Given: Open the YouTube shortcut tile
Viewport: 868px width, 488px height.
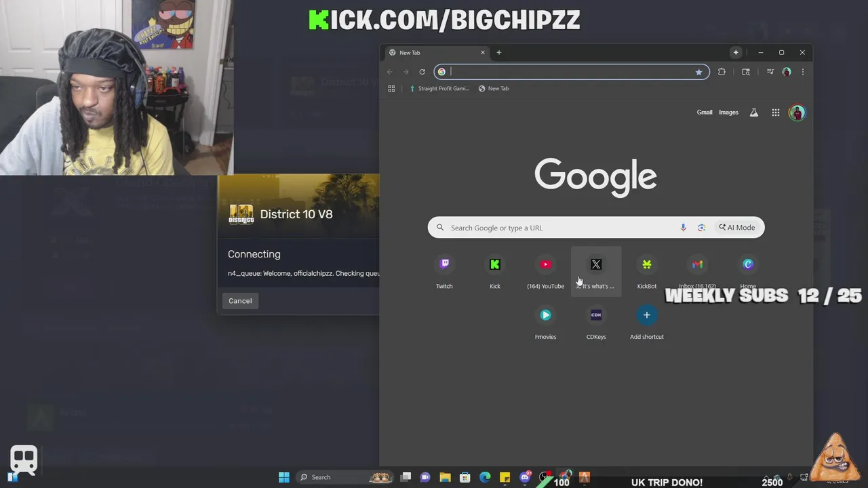Looking at the screenshot, I should click(x=545, y=272).
